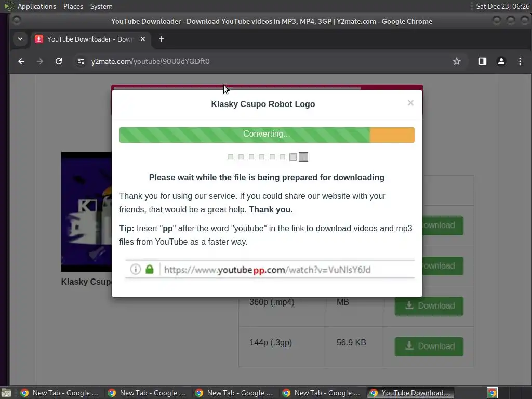
Task: Reload the y2mate page
Action: pyautogui.click(x=59, y=61)
